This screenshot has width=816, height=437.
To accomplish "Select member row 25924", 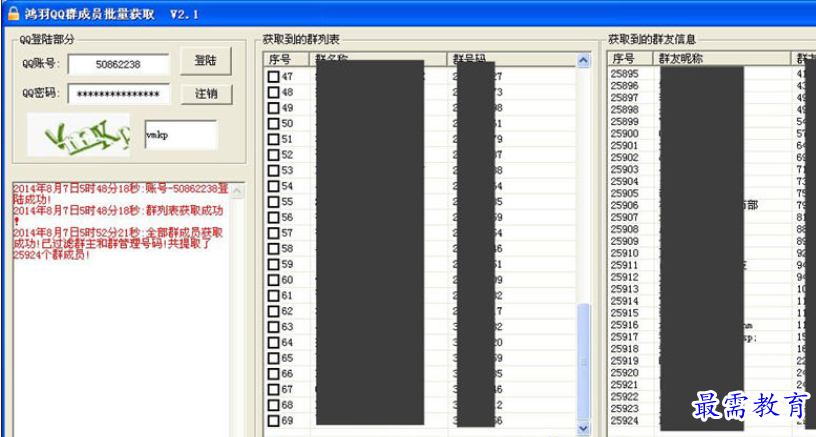I will click(x=712, y=421).
